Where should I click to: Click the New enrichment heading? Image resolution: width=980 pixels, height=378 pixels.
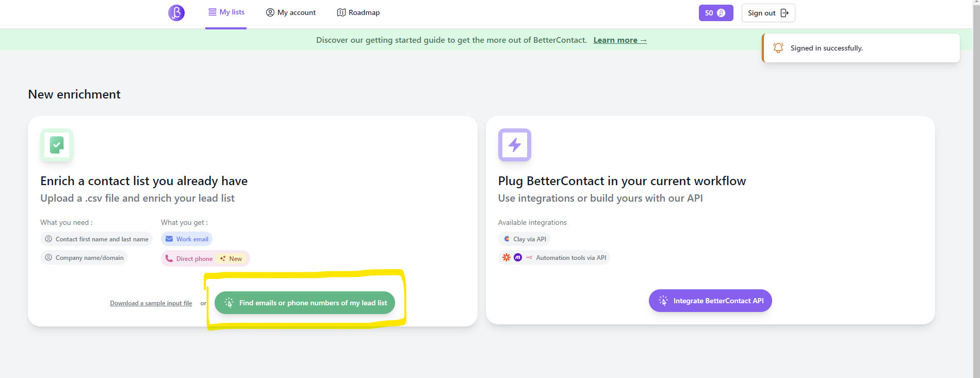(74, 94)
